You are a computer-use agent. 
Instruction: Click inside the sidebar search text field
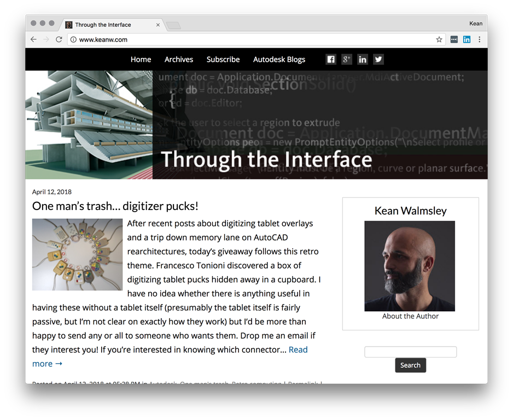click(410, 352)
